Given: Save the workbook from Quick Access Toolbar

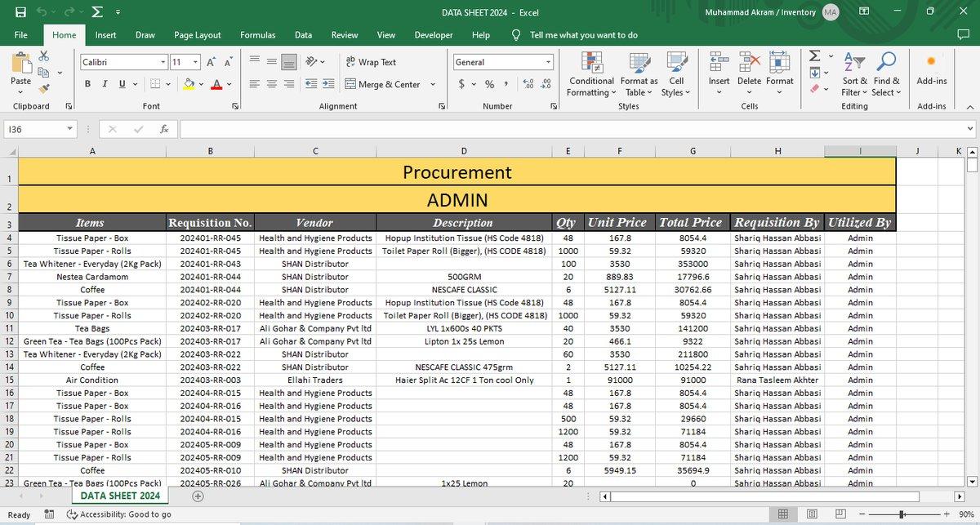Looking at the screenshot, I should pos(20,12).
